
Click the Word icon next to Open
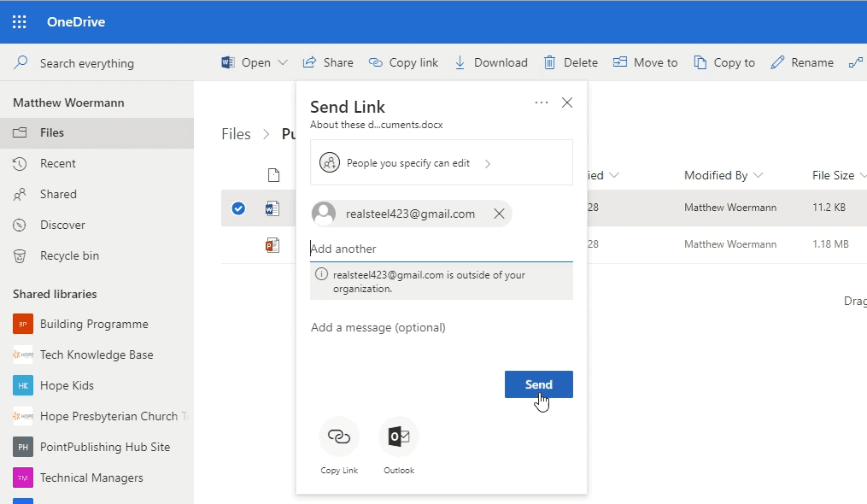click(x=227, y=62)
